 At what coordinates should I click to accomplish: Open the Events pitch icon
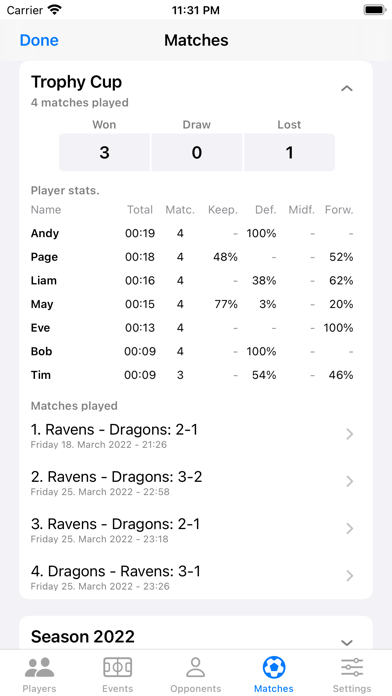tap(117, 667)
